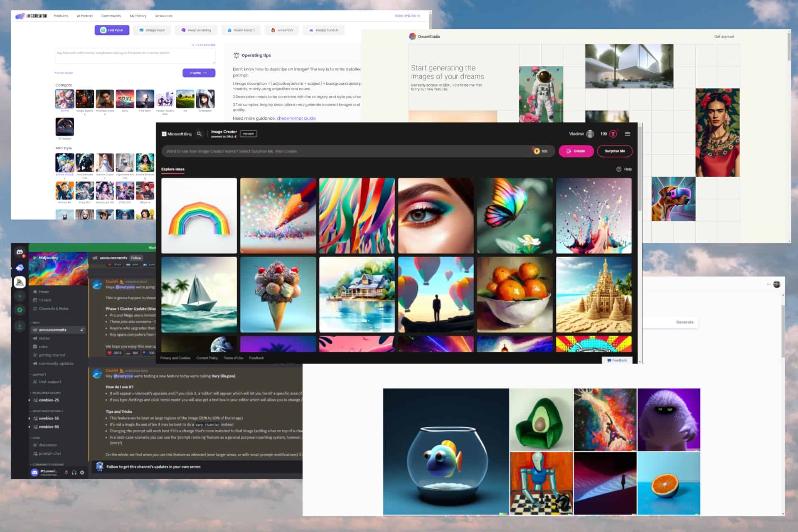
Task: Open the colorful butterfly thumbnail
Action: [515, 216]
